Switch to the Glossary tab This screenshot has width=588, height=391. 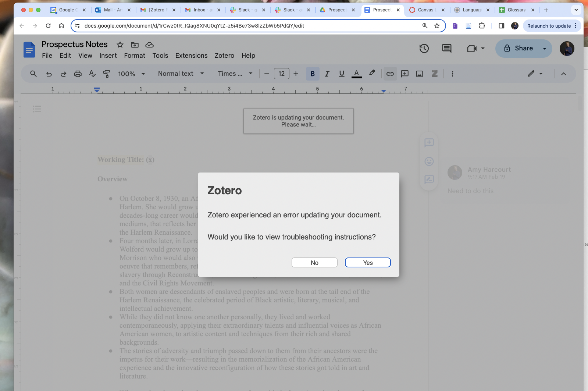pyautogui.click(x=517, y=10)
